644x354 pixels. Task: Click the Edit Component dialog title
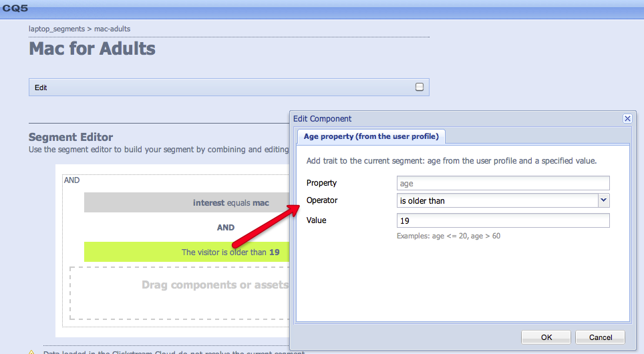tap(322, 119)
